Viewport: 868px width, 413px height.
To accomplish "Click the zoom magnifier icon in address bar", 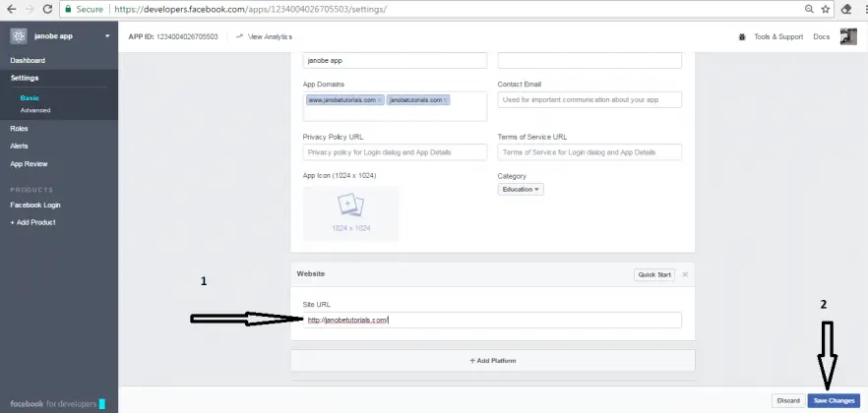I will 809,9.
